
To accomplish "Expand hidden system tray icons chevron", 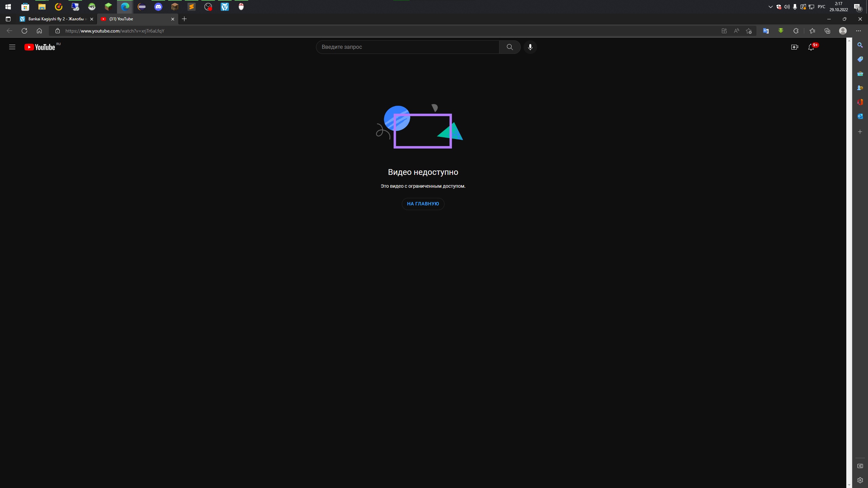I will click(770, 7).
